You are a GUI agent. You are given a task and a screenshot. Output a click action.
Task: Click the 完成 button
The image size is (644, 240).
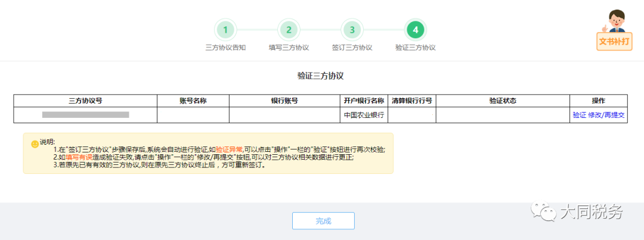tap(323, 221)
